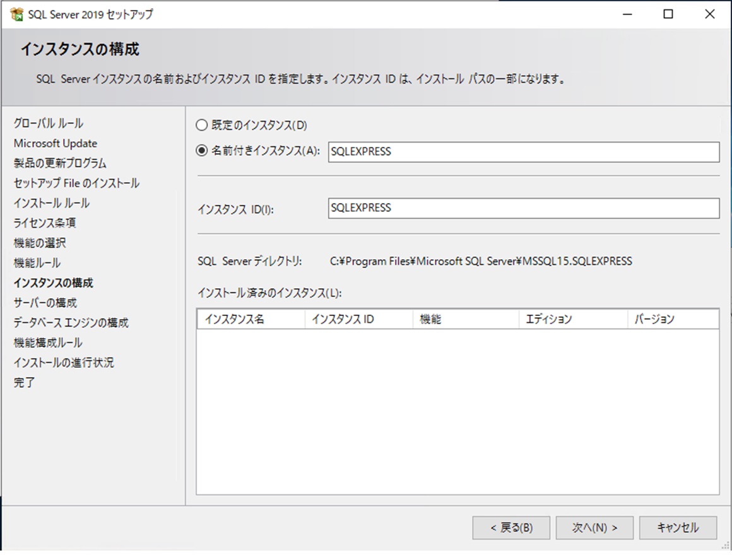Select the 既定のインスタンス radio button
The height and width of the screenshot is (560, 732).
pyautogui.click(x=202, y=125)
